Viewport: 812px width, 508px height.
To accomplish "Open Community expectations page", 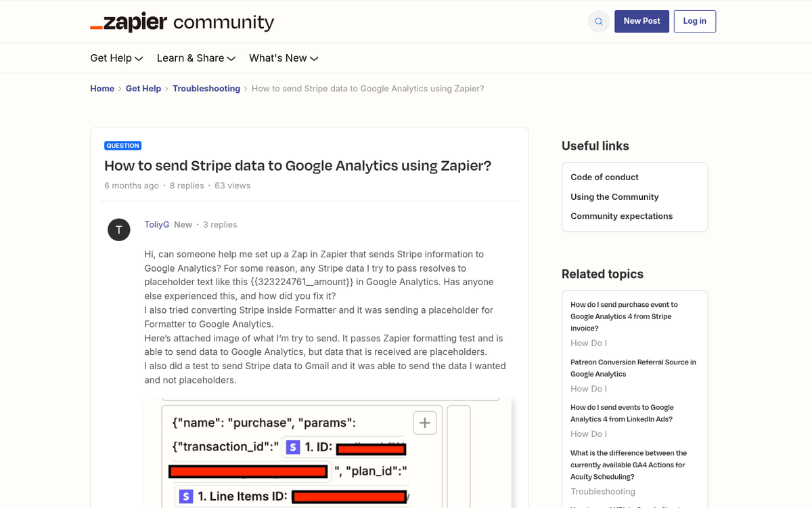I will click(621, 215).
